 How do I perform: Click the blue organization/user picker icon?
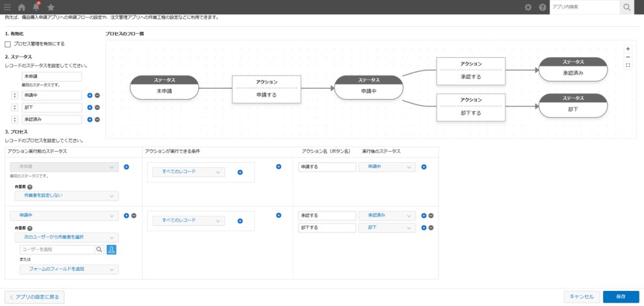(111, 249)
